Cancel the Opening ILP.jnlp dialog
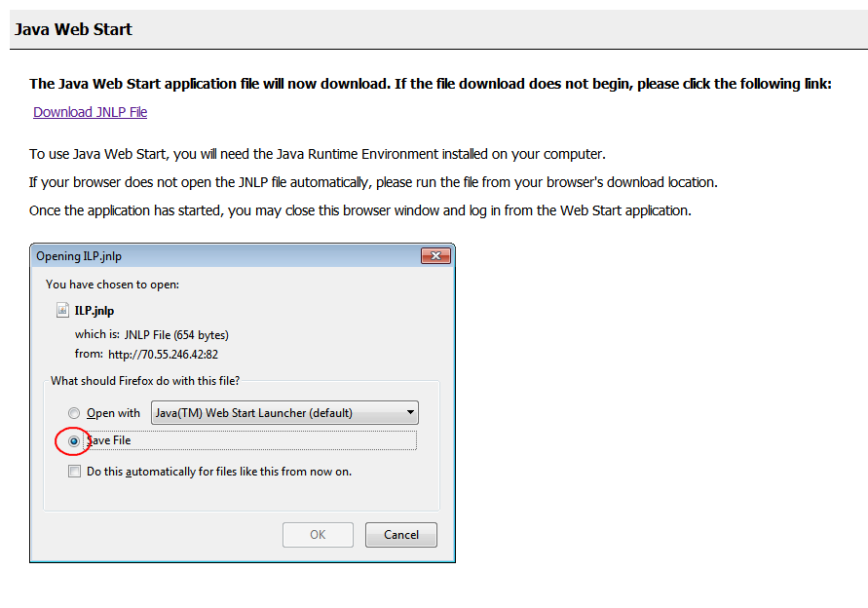Image resolution: width=868 pixels, height=608 pixels. [401, 535]
